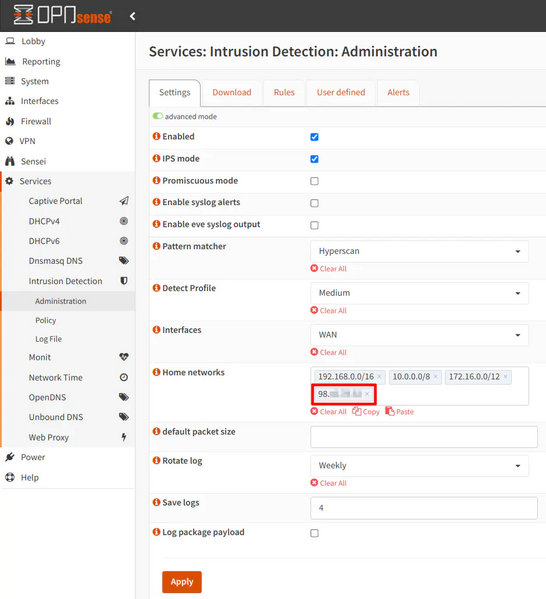Click the OPNsense logo
This screenshot has width=546, height=599.
pyautogui.click(x=62, y=15)
